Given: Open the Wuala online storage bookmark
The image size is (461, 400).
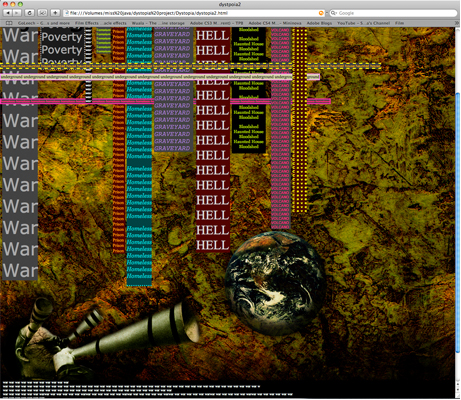Looking at the screenshot, I should click(158, 23).
